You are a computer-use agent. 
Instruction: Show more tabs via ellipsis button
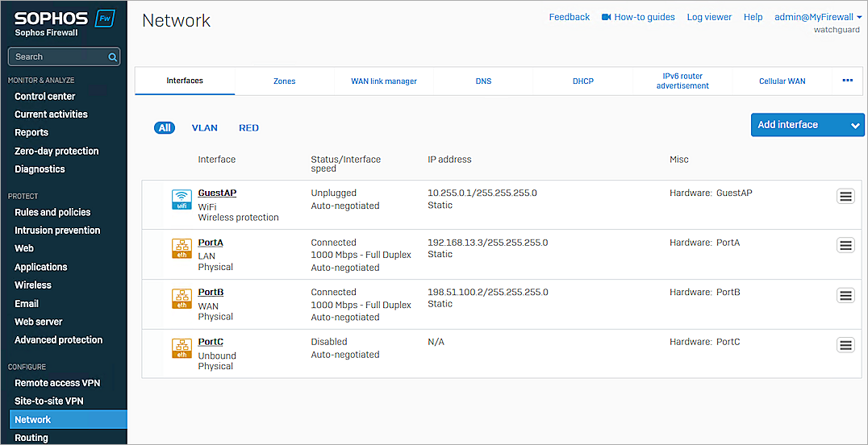tap(847, 81)
